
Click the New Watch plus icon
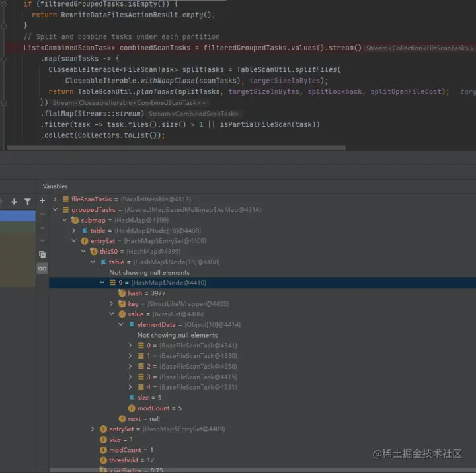[x=42, y=201]
